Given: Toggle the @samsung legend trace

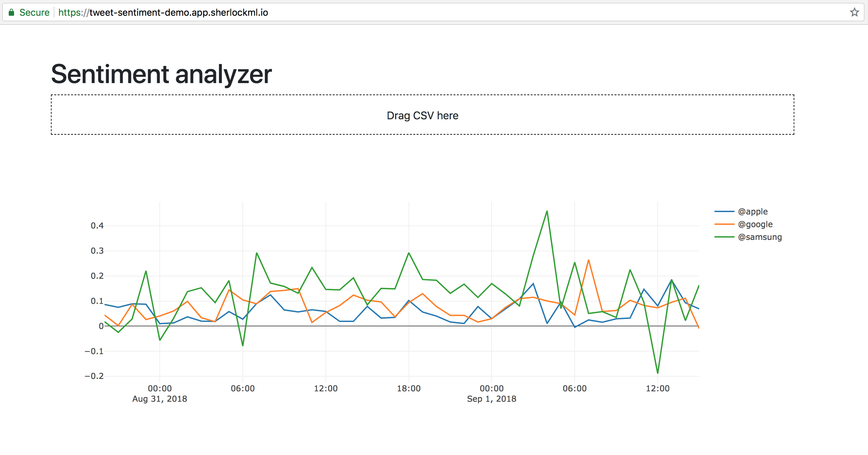Looking at the screenshot, I should pos(759,237).
